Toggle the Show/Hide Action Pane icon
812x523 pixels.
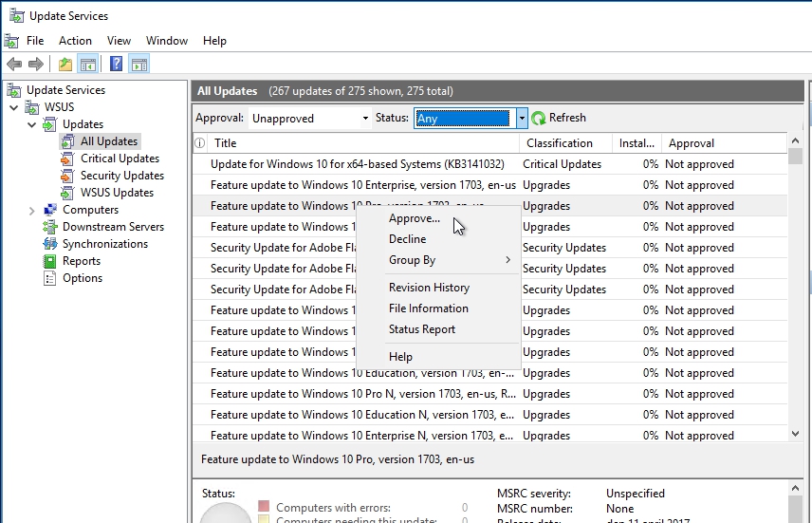(139, 65)
